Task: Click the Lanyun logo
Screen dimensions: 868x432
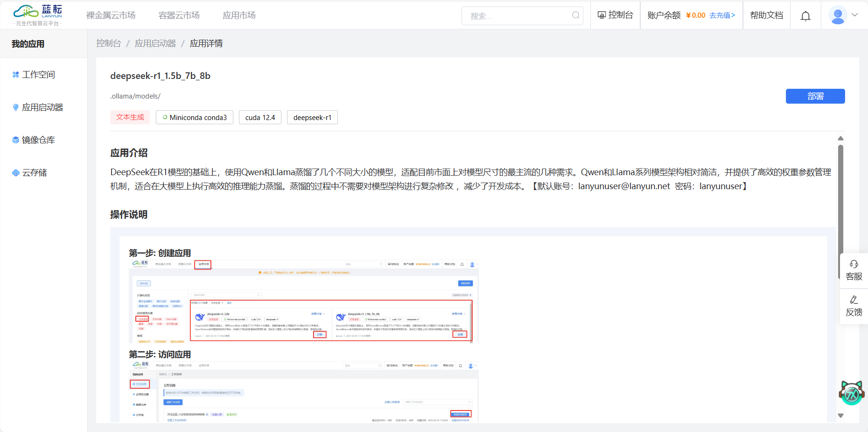Action: click(37, 15)
